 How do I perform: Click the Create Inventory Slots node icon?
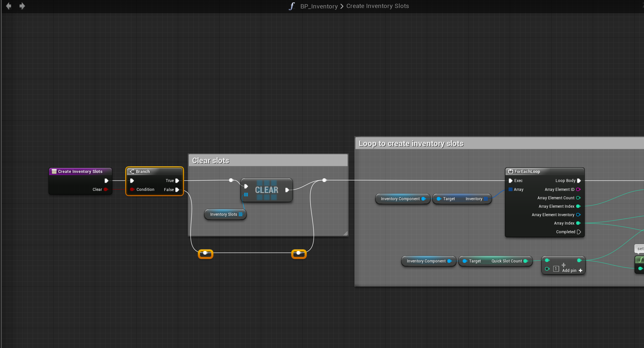54,171
